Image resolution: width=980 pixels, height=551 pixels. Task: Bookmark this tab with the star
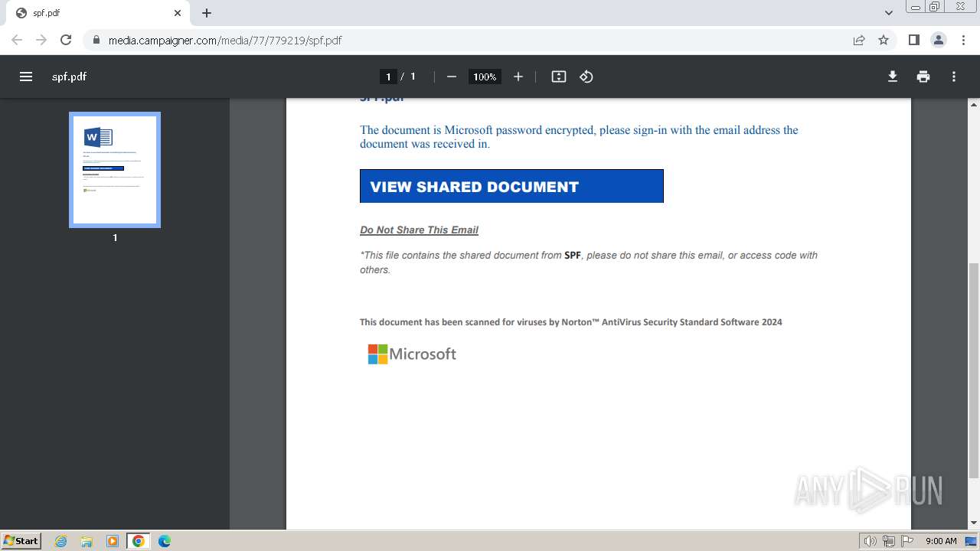tap(884, 40)
